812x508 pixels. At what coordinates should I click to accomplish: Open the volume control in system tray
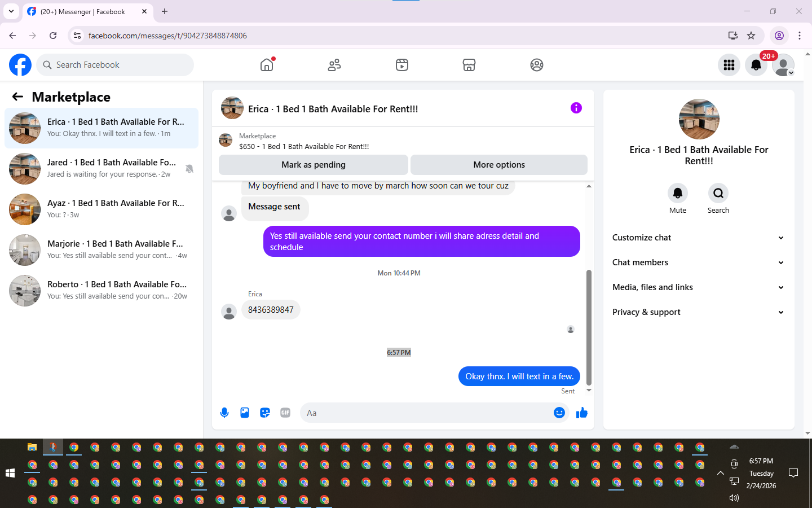pos(734,498)
